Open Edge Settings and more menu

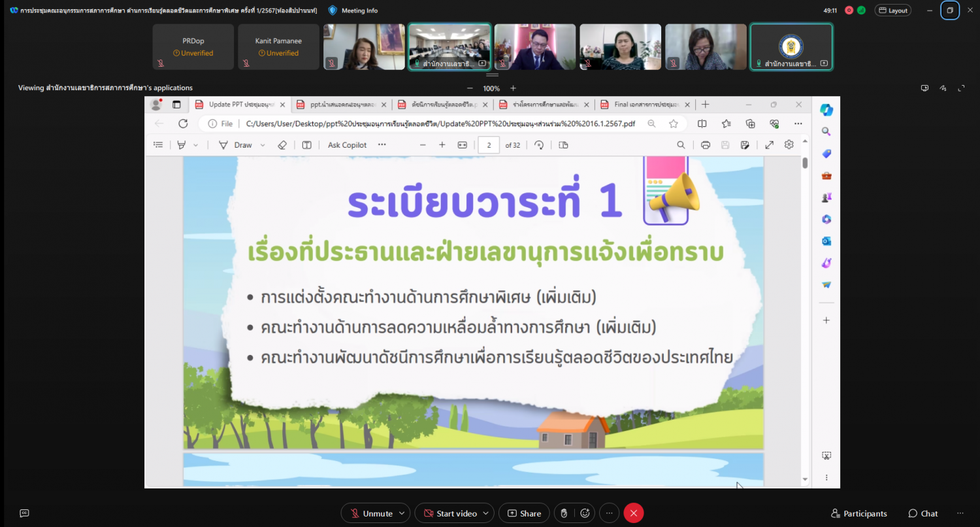[798, 124]
